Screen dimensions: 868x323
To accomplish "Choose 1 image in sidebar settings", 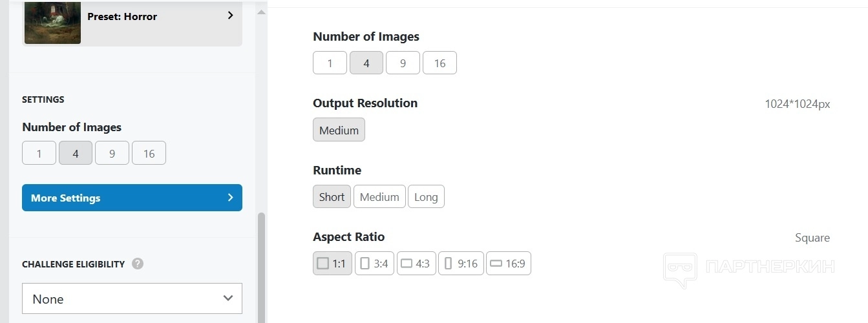I will (39, 153).
